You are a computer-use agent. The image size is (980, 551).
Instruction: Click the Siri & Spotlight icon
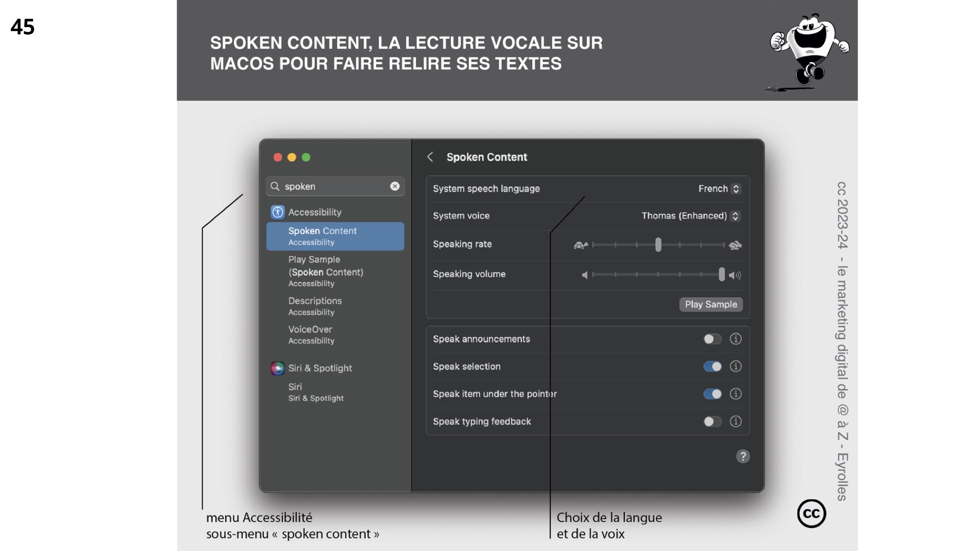(278, 368)
